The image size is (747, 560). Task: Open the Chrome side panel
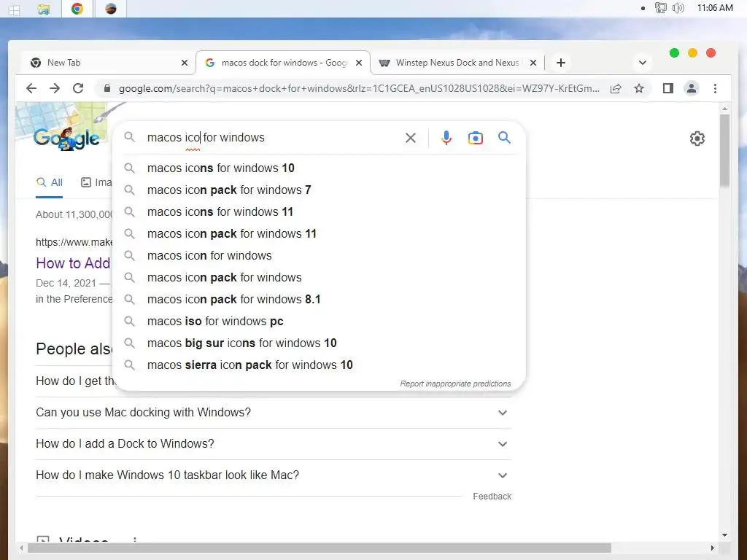(x=668, y=88)
